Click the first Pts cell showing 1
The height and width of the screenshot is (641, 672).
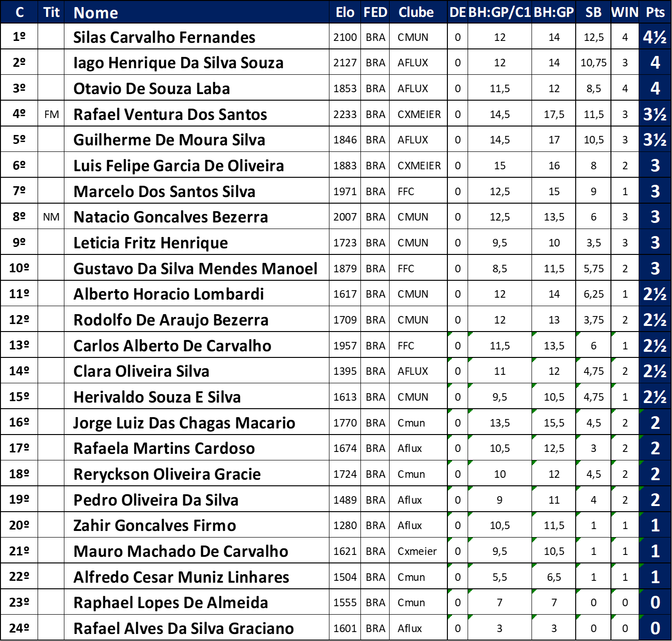(x=655, y=525)
